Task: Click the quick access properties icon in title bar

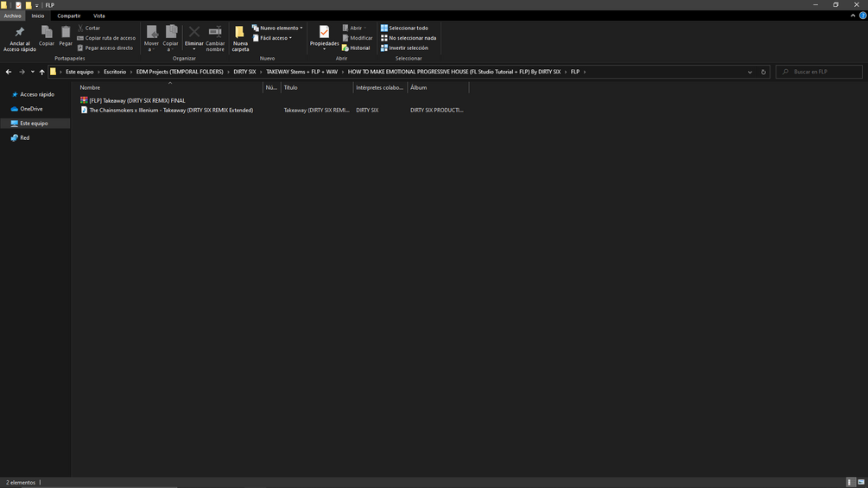Action: point(18,5)
